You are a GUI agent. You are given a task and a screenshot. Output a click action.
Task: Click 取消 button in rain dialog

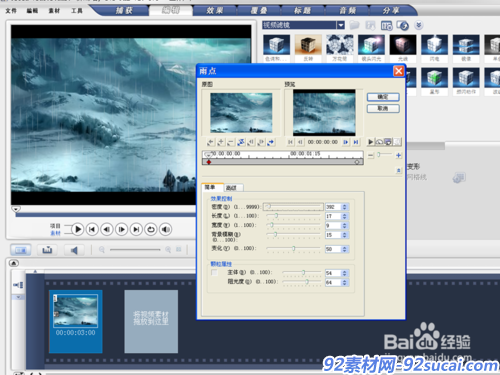pos(383,108)
